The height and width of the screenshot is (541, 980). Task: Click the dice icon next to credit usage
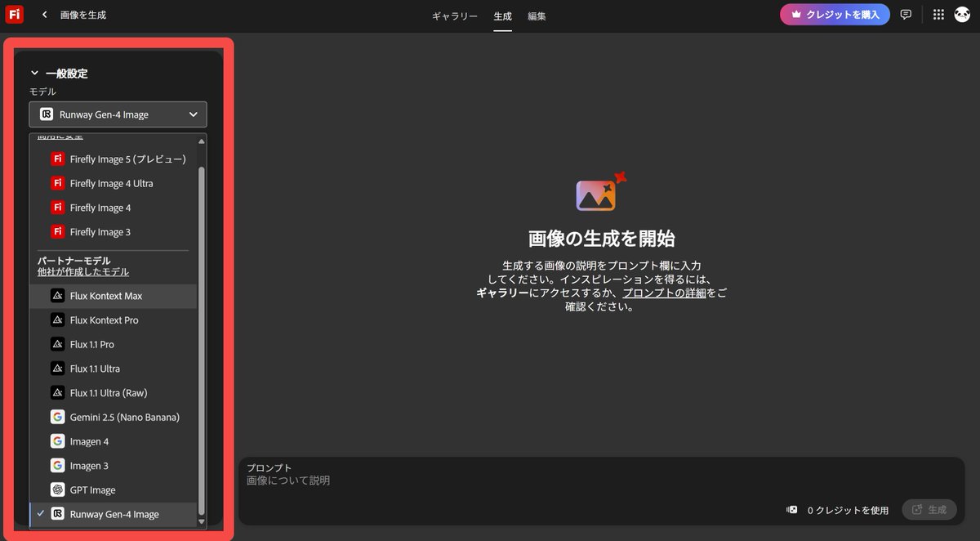point(791,509)
